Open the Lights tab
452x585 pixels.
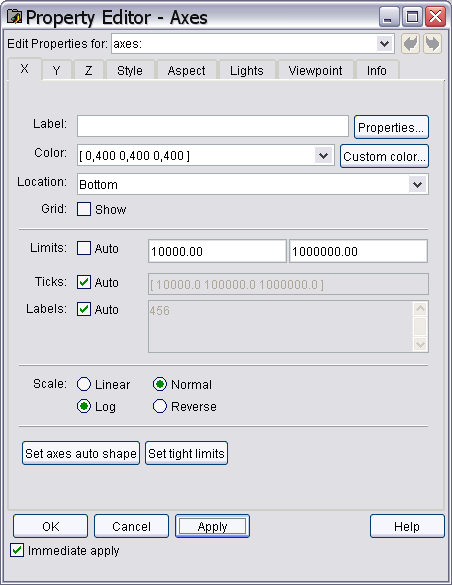click(247, 71)
